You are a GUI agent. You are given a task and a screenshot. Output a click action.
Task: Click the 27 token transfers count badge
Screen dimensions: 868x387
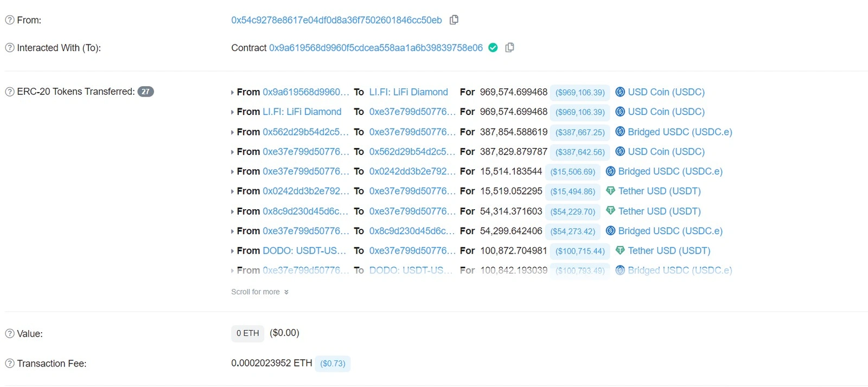145,92
